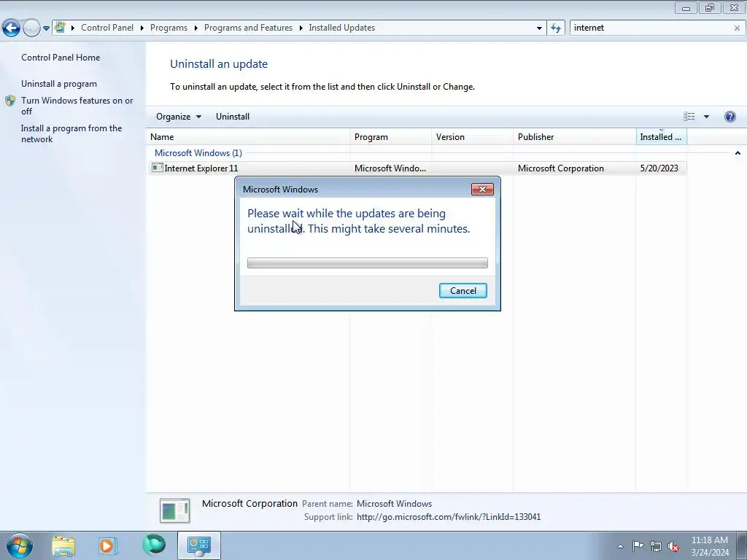Open Turn Windows features on or off
The width and height of the screenshot is (747, 560).
[x=77, y=106]
